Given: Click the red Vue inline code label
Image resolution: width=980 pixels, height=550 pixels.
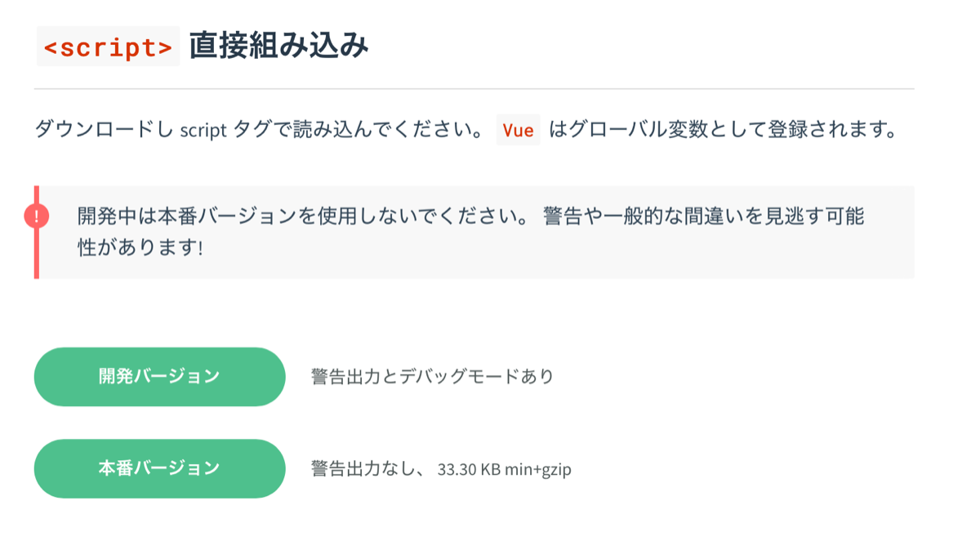Looking at the screenshot, I should [519, 130].
